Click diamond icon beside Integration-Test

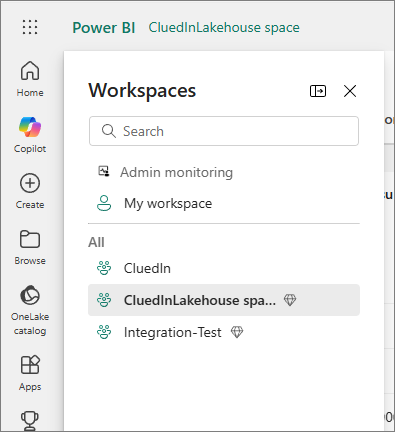pyautogui.click(x=237, y=332)
